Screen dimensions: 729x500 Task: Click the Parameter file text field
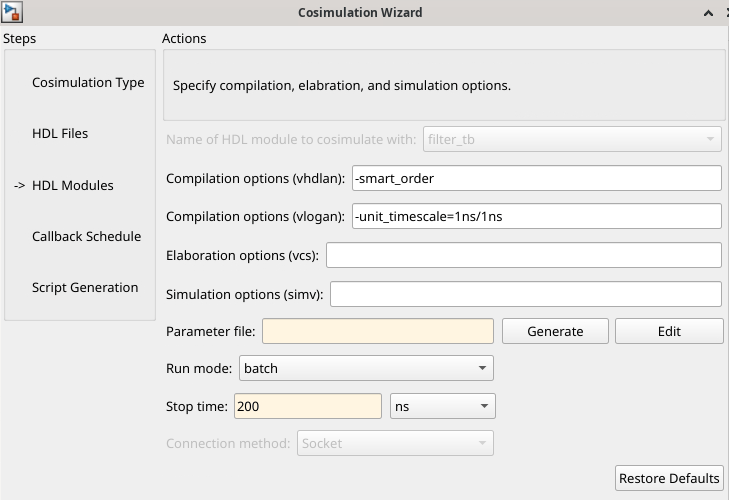[x=378, y=331]
